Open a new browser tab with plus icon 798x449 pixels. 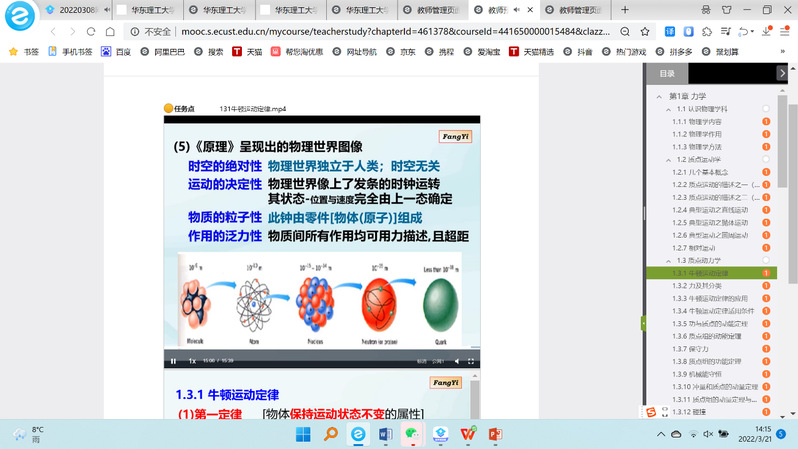(625, 9)
